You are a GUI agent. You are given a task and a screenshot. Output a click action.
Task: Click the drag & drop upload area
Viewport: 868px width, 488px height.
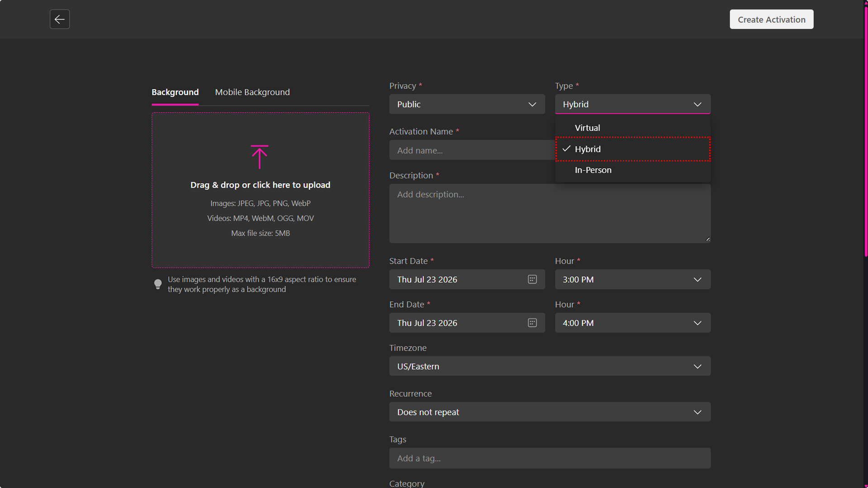[261, 190]
